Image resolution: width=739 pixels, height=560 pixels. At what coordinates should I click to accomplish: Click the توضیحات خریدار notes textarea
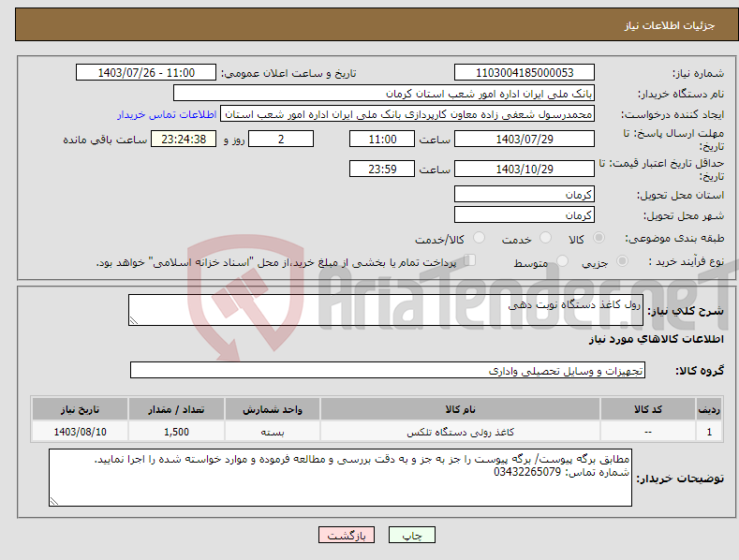[x=340, y=478]
